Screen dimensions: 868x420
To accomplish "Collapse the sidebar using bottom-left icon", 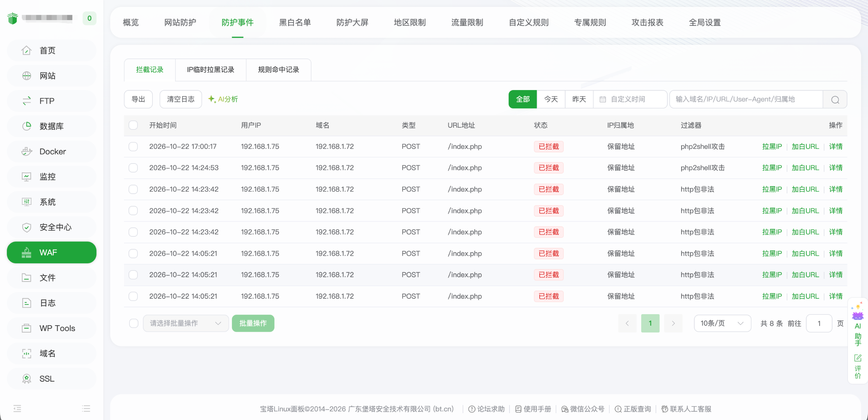I will 17,408.
